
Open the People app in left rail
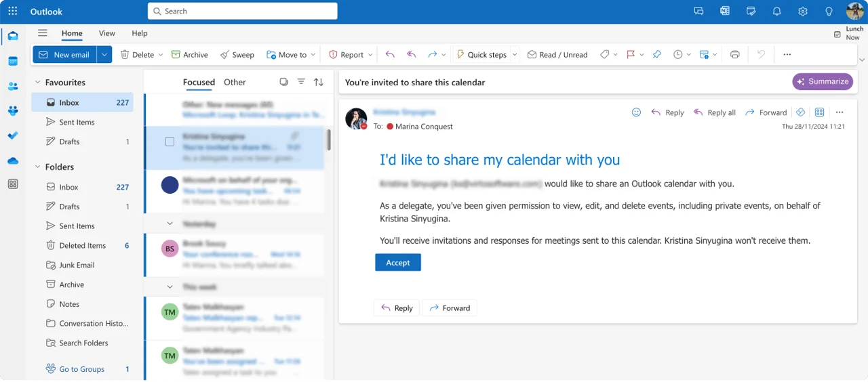tap(12, 86)
